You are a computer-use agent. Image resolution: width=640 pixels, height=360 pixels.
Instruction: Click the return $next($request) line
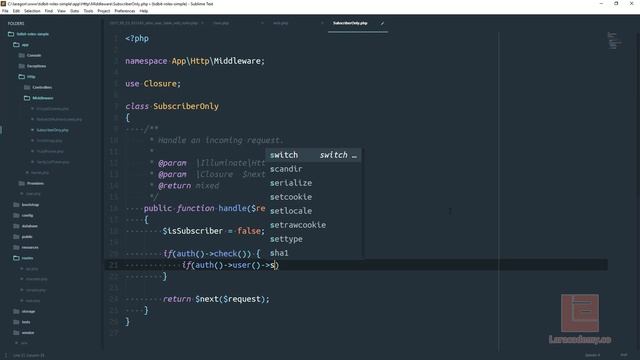point(216,299)
